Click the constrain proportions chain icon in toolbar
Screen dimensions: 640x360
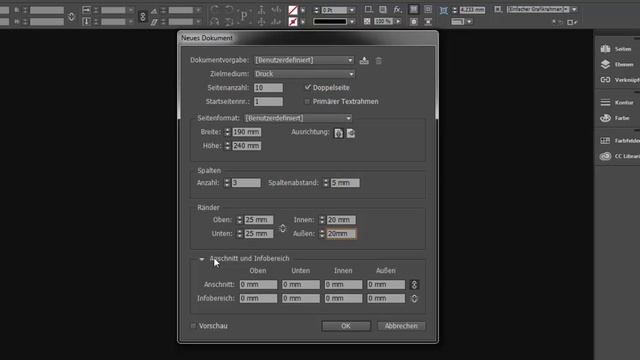coord(142,17)
